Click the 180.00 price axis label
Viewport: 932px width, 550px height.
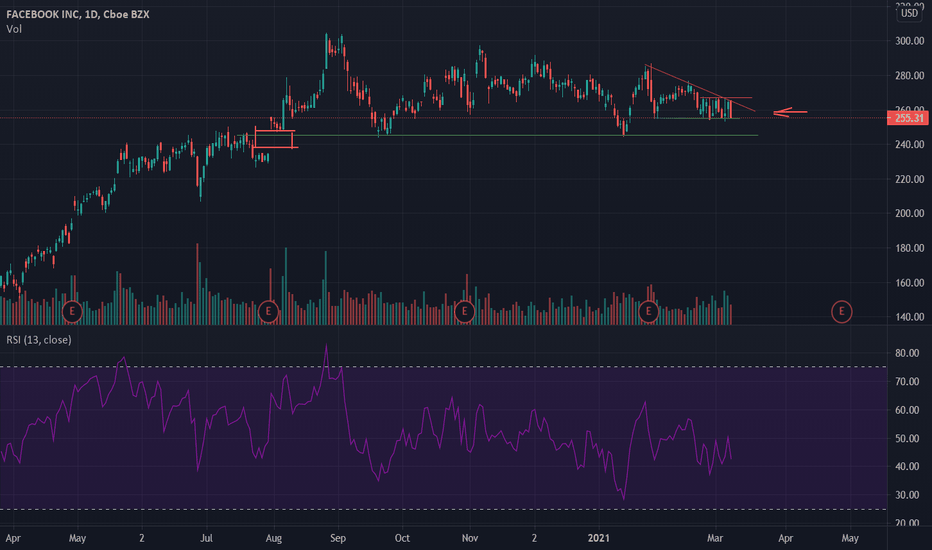click(x=909, y=248)
